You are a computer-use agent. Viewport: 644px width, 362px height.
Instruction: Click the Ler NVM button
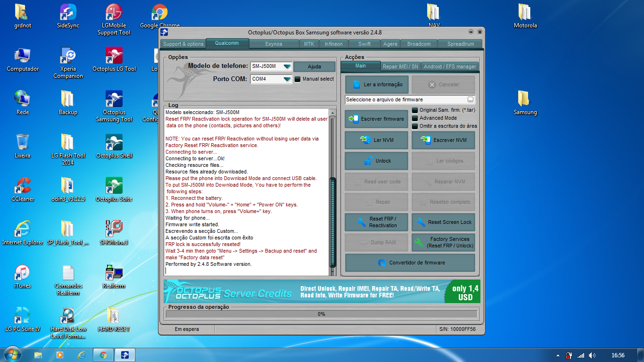377,140
